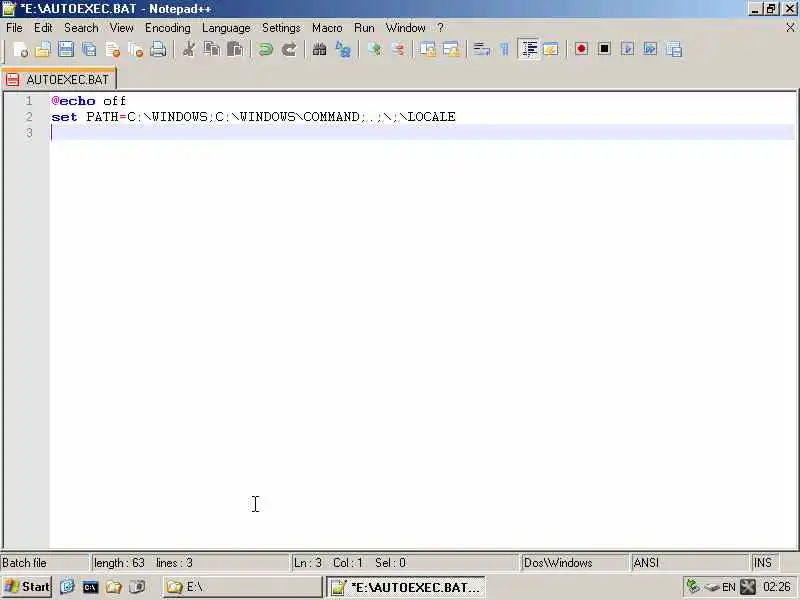Image resolution: width=800 pixels, height=600 pixels.
Task: Click the user-defined language dialog icon
Action: [551, 49]
